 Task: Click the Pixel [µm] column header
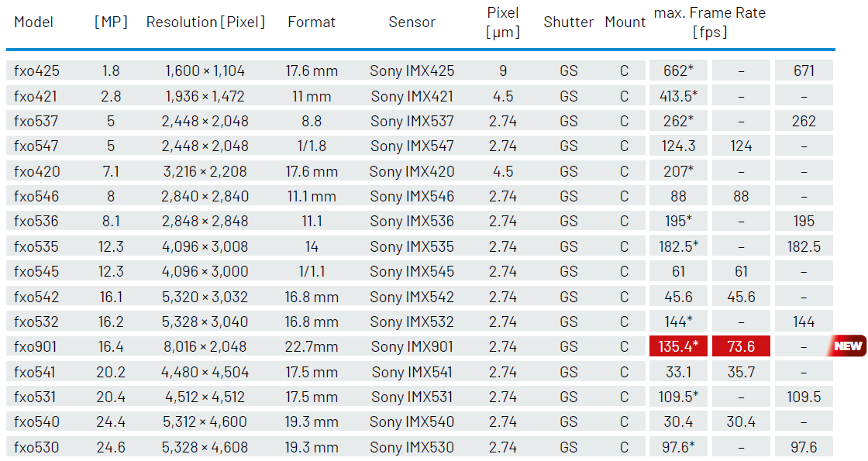(x=503, y=22)
